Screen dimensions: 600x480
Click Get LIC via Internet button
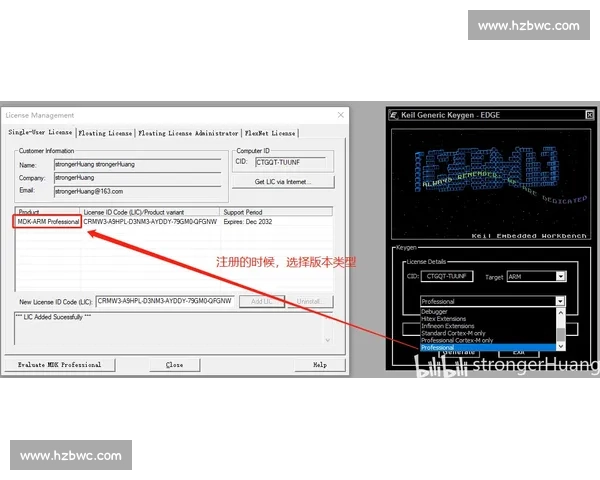(x=283, y=182)
